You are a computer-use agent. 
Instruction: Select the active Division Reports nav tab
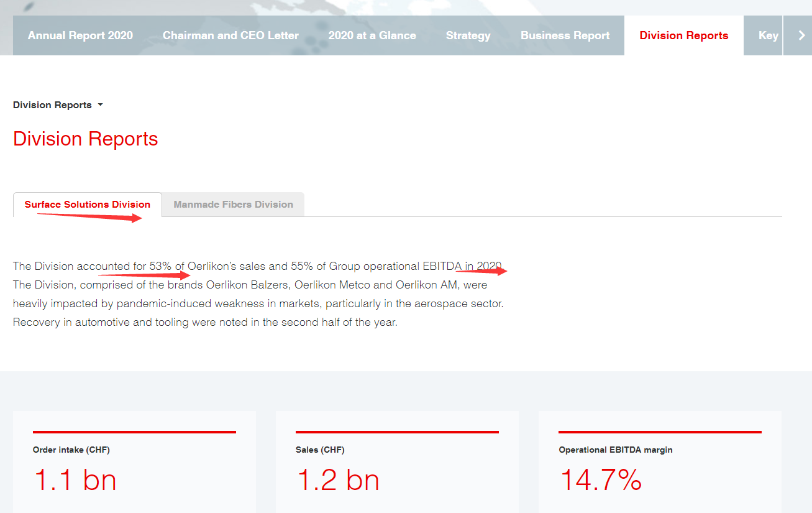click(683, 35)
